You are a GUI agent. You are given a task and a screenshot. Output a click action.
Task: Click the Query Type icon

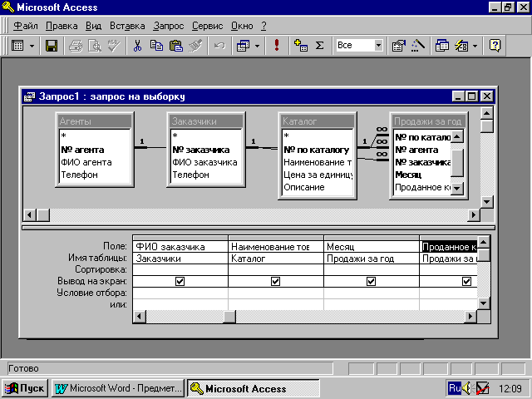click(244, 46)
